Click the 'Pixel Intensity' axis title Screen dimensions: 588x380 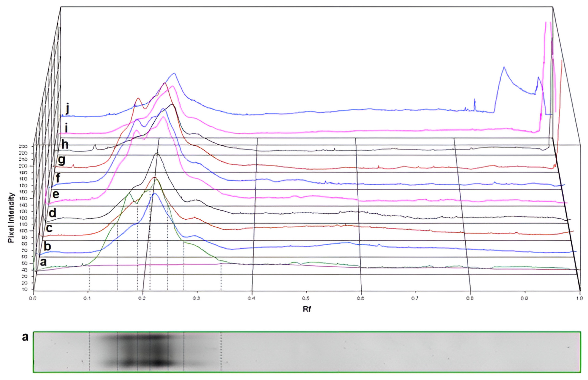pos(11,218)
